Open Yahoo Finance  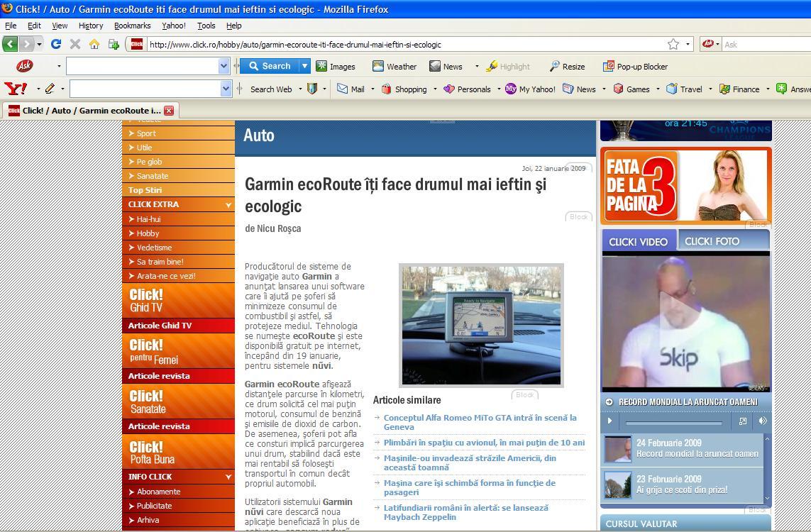point(739,89)
